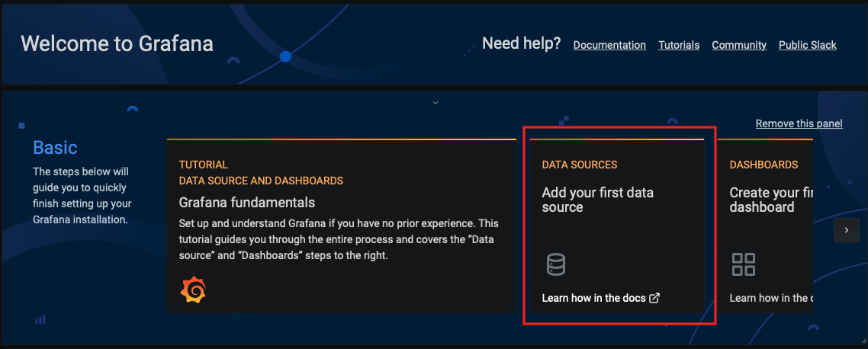Go to the Tutorials link

click(x=679, y=45)
